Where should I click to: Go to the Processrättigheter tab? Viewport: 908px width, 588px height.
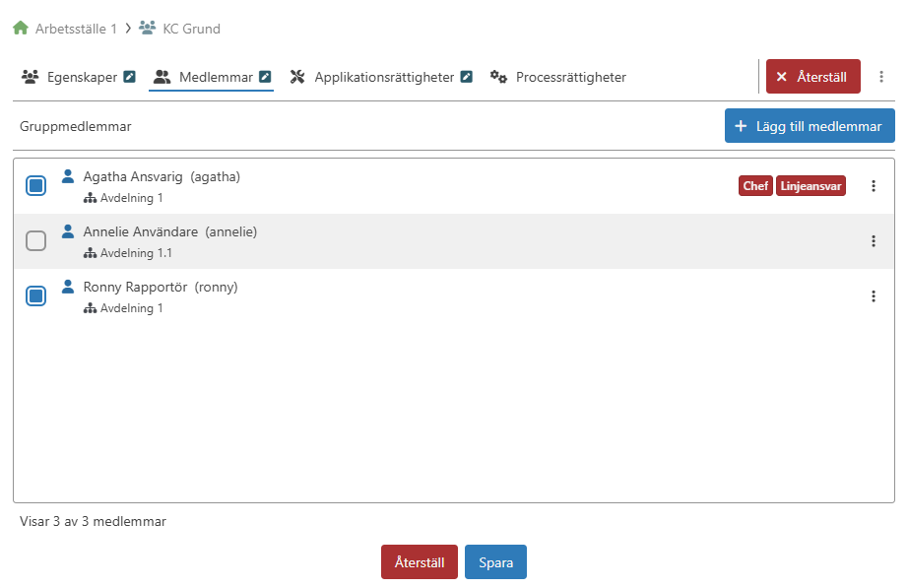(558, 77)
